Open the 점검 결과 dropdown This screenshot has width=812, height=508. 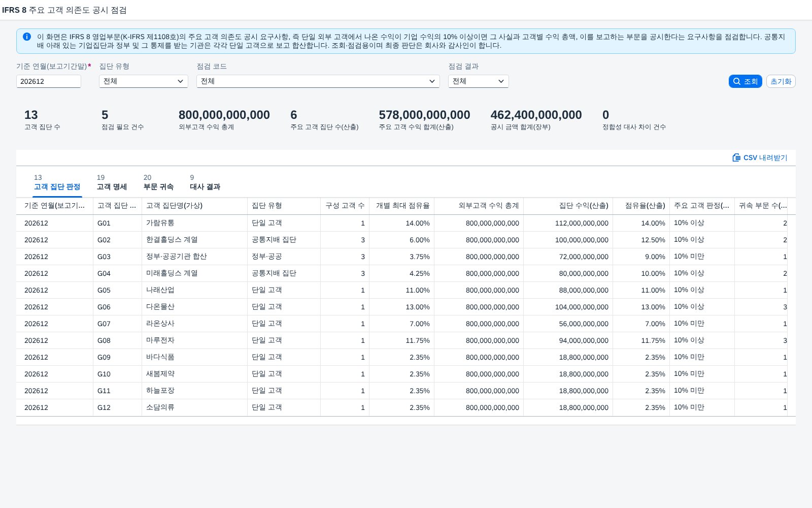pos(479,81)
